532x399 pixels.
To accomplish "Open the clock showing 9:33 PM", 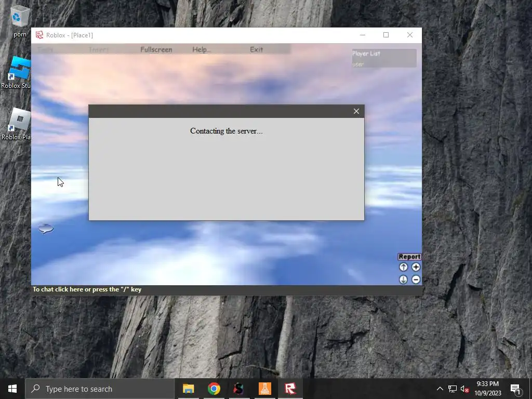I will tap(487, 389).
